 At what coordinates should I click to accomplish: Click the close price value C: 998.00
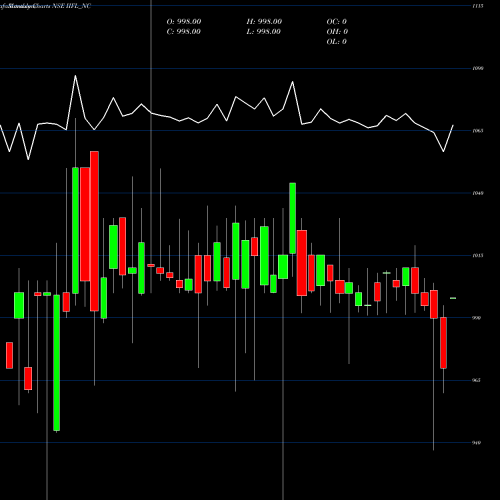click(x=184, y=32)
